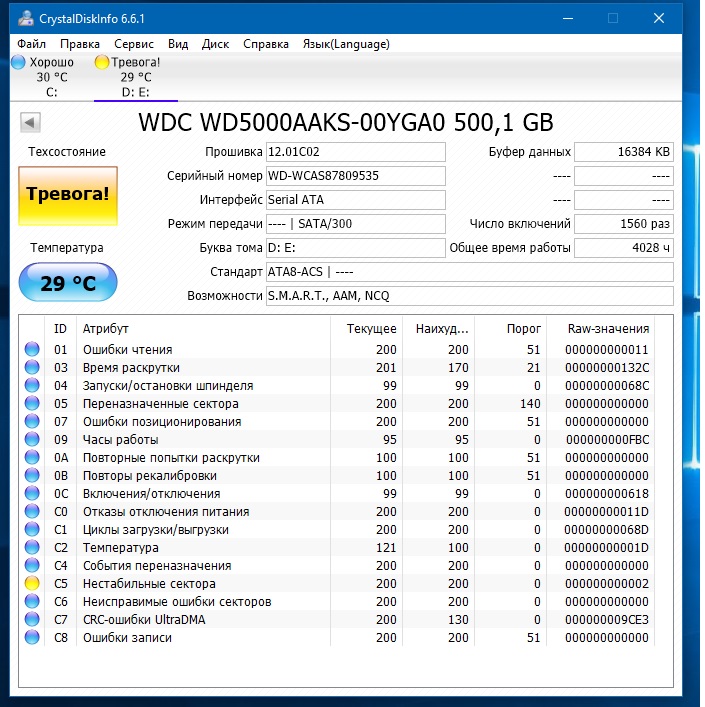Viewport: 705px width, 707px height.
Task: Click the yellow Тревога! health status button
Action: [68, 195]
